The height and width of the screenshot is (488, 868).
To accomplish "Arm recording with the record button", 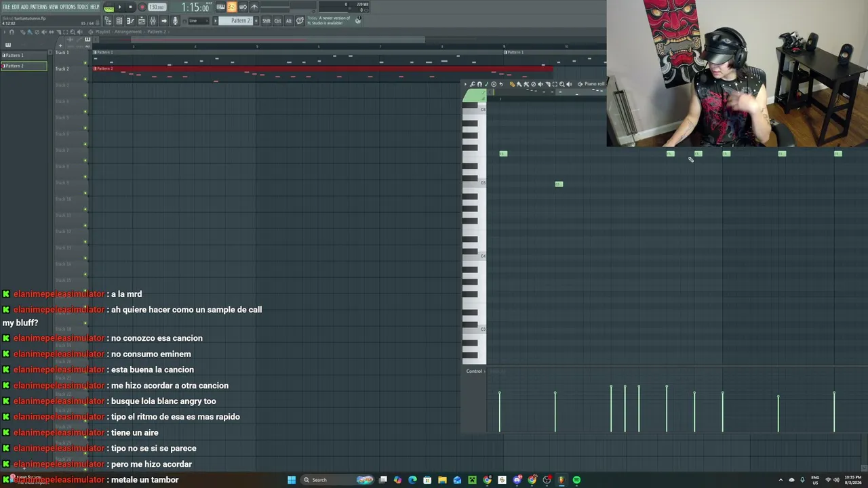I will click(x=142, y=7).
